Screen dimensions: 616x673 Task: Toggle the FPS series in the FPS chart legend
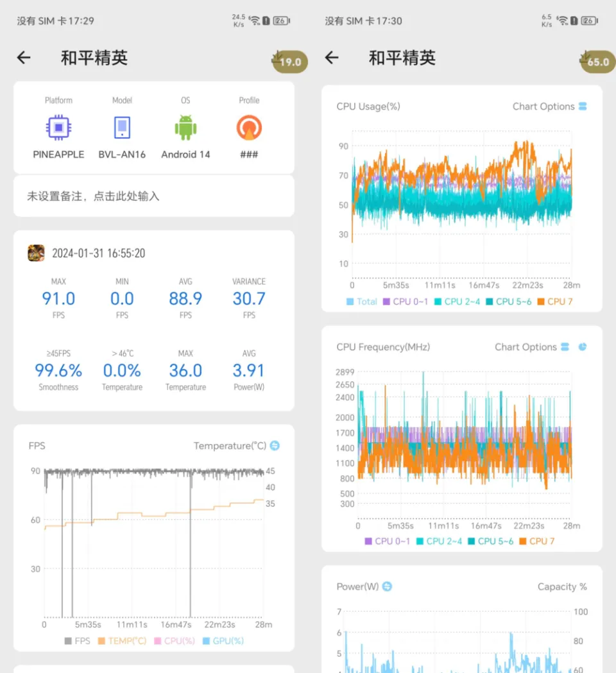coord(77,641)
